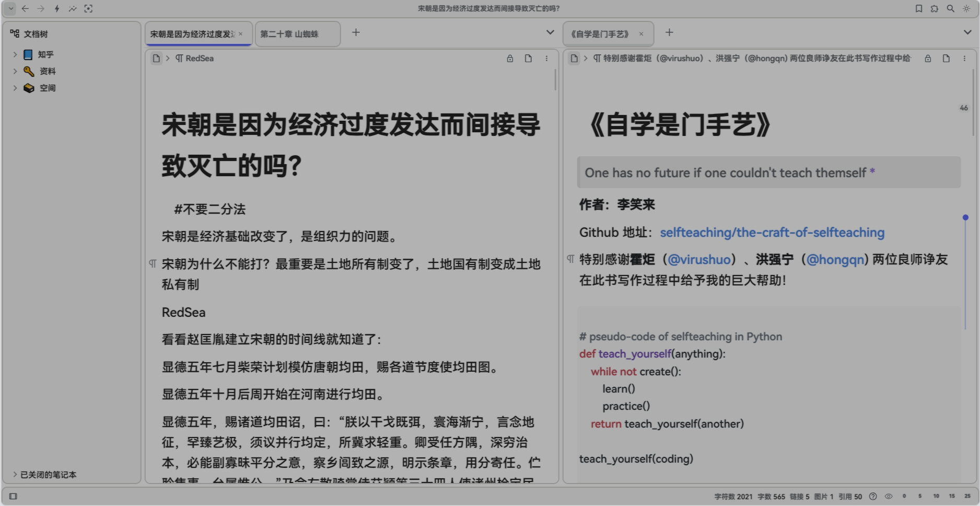Open search from the magnifier icon
Screen dimensions: 980x506
coord(950,8)
